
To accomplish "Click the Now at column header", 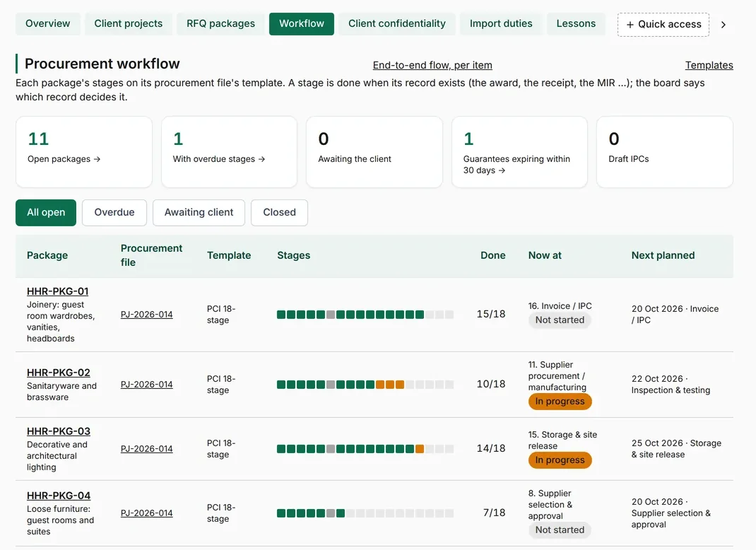I will click(545, 255).
